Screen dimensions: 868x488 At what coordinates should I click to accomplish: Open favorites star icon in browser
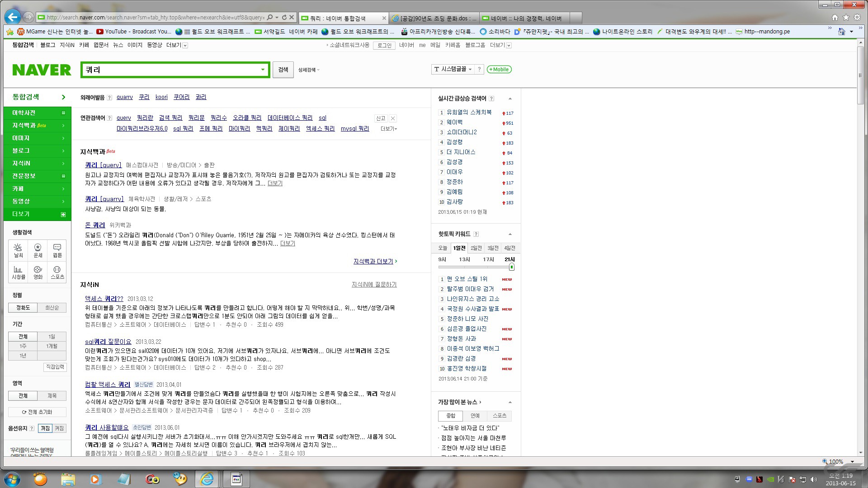(846, 18)
